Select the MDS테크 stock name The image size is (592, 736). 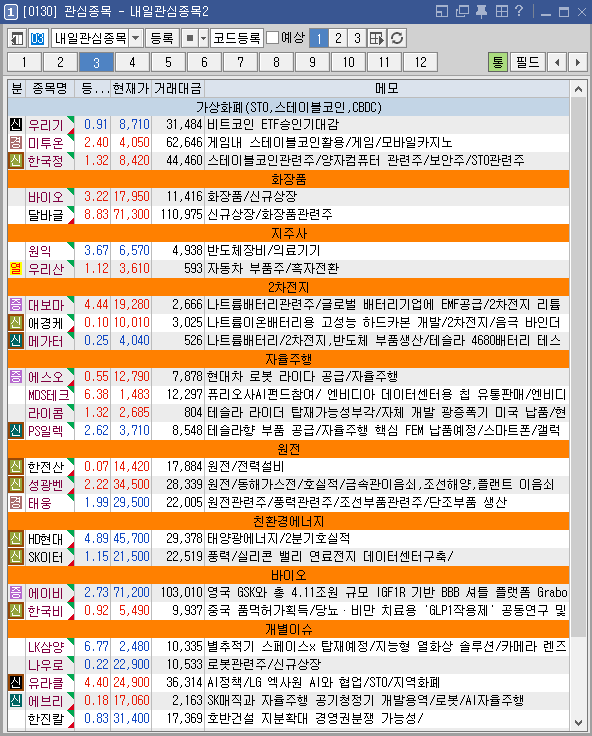click(49, 395)
